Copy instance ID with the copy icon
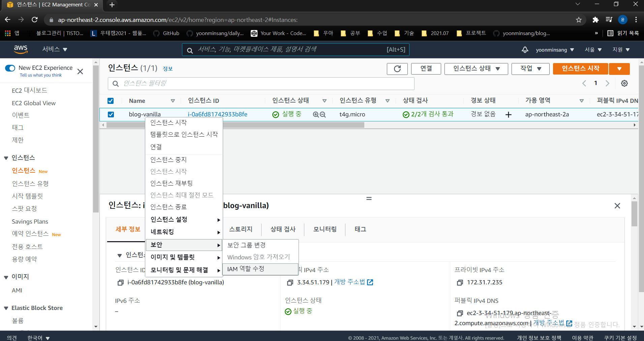This screenshot has height=341, width=644. click(x=120, y=283)
